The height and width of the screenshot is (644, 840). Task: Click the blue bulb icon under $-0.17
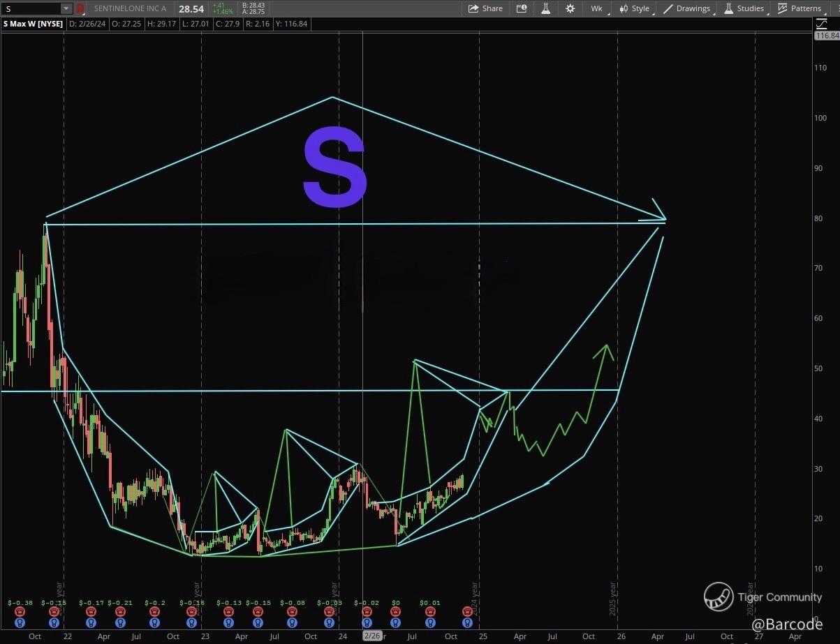[90, 622]
